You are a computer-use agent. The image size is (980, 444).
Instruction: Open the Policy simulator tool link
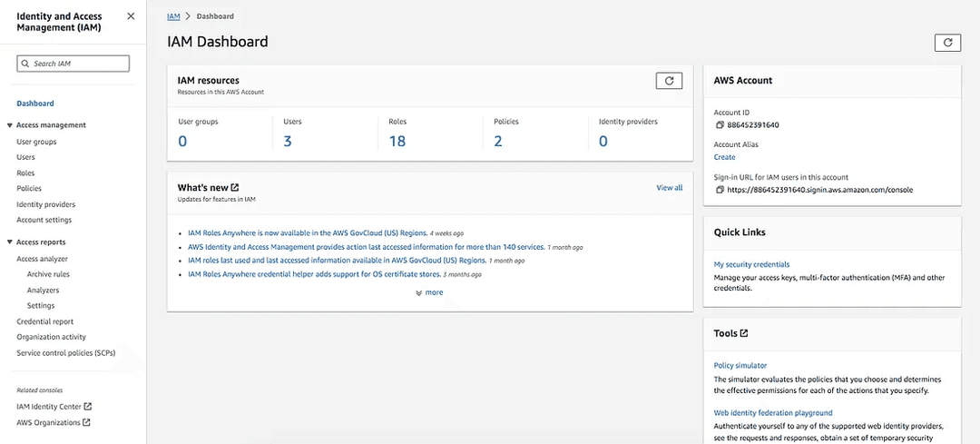(x=740, y=366)
